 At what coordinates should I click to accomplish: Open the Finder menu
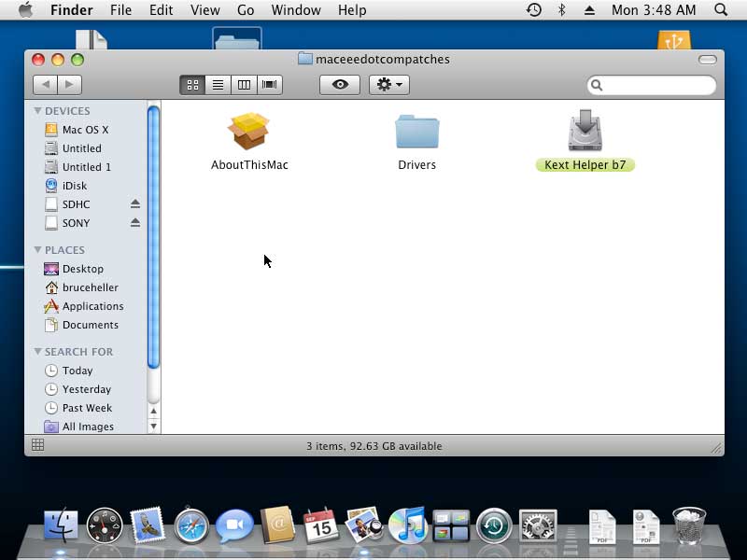72,10
